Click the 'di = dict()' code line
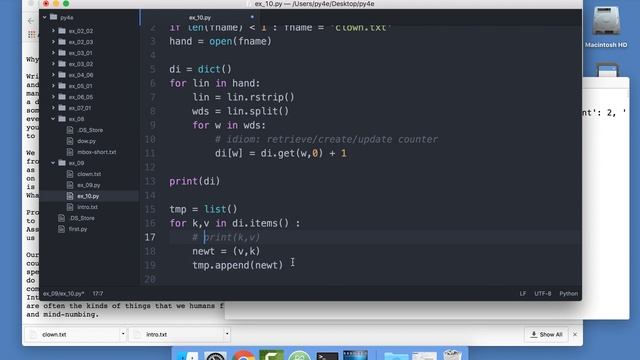 click(x=200, y=69)
